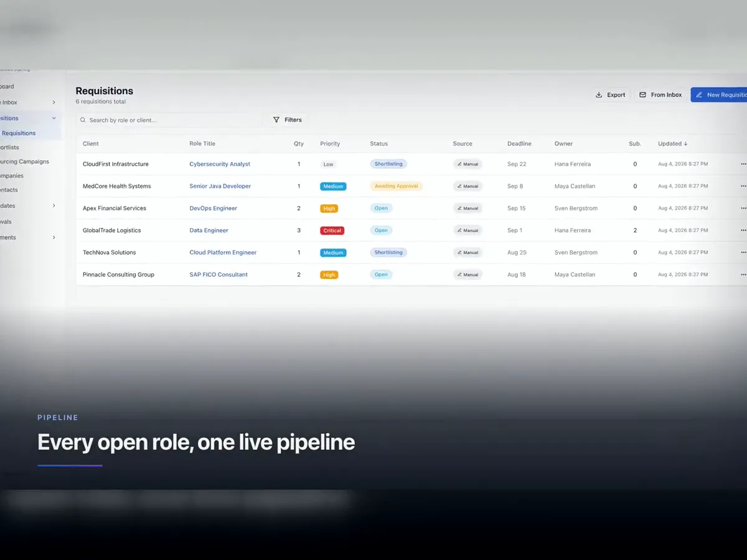Viewport: 747px width, 560px height.
Task: Click the Export button
Action: point(610,95)
